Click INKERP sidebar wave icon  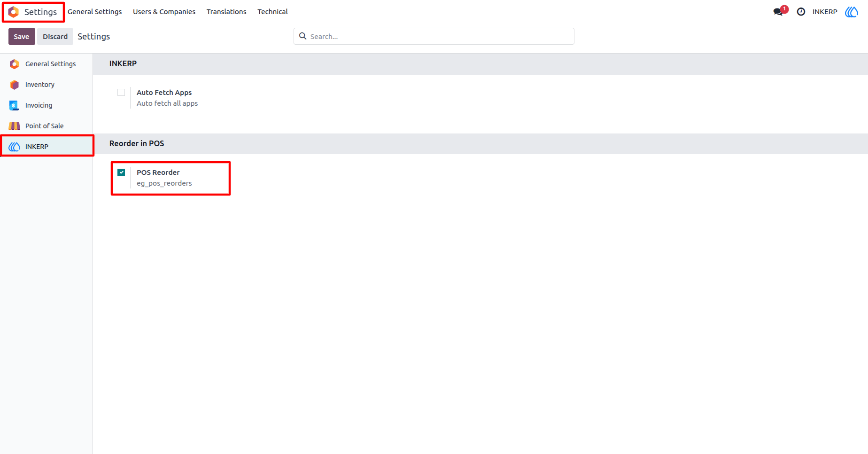(15, 147)
